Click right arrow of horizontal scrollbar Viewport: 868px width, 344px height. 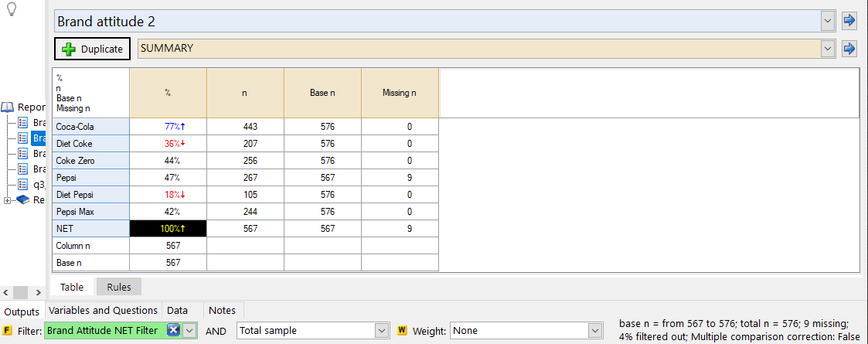[x=38, y=292]
